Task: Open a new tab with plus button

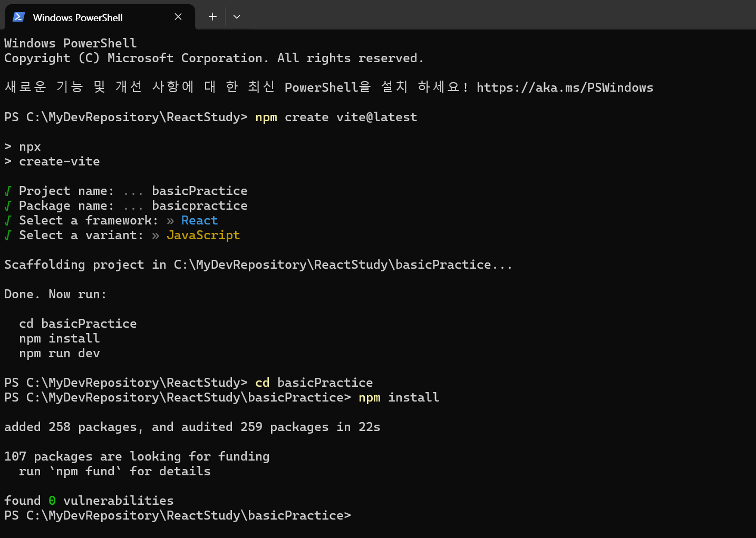Action: click(x=212, y=17)
